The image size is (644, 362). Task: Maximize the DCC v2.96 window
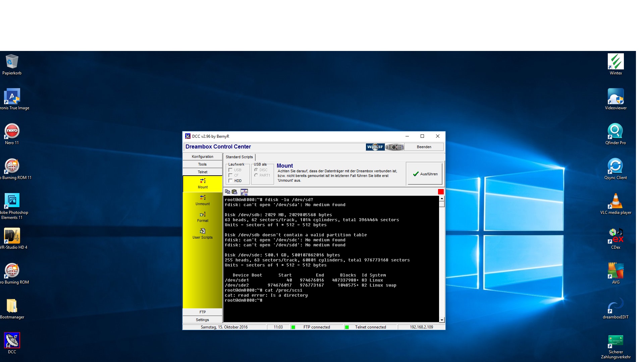point(422,136)
